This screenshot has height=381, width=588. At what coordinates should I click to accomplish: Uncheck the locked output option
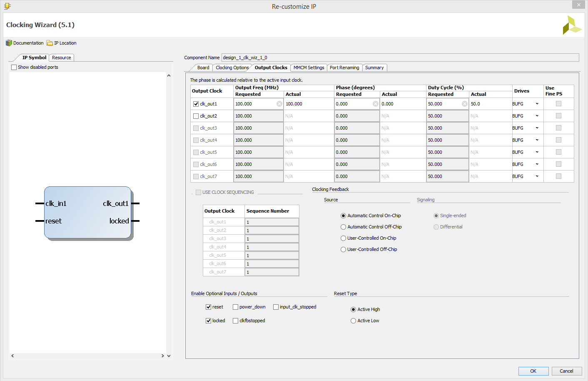click(208, 321)
